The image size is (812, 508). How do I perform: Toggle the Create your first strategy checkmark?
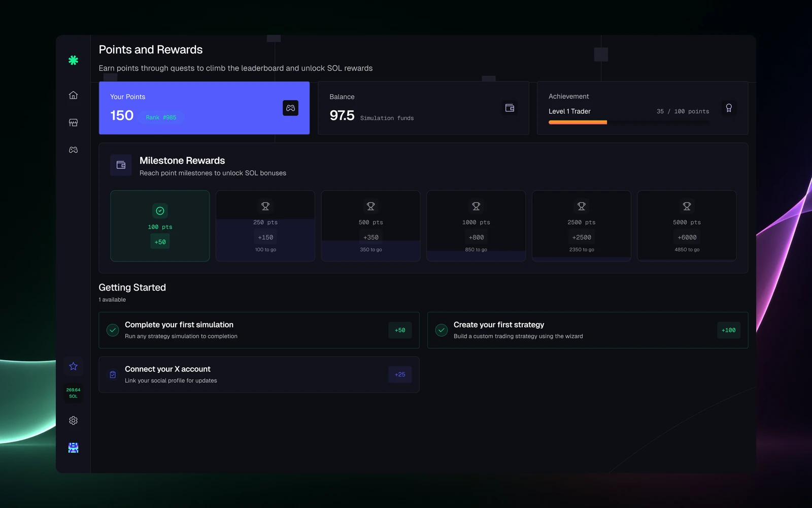click(x=442, y=330)
